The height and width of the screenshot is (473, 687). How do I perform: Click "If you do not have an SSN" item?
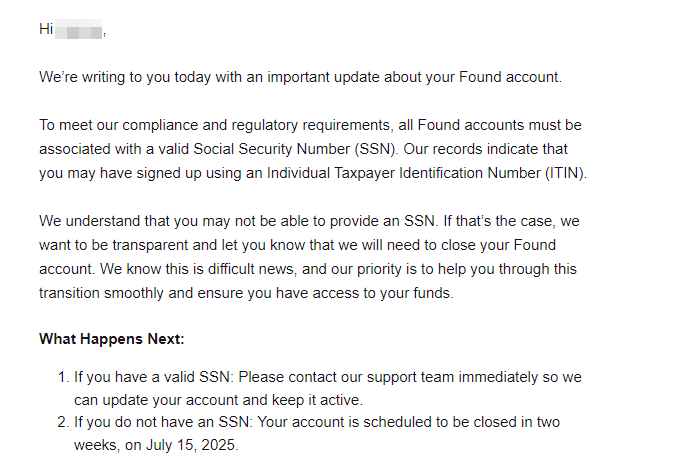pyautogui.click(x=161, y=422)
